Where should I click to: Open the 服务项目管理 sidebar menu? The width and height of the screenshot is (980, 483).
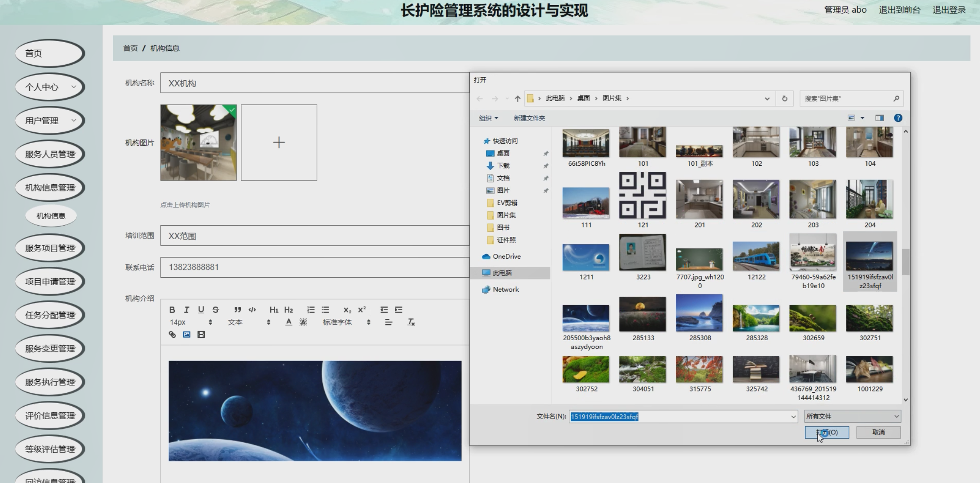49,248
